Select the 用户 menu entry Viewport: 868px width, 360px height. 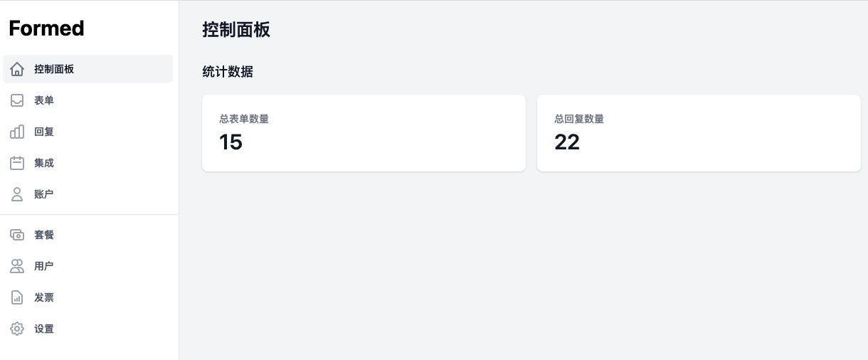[x=44, y=267]
